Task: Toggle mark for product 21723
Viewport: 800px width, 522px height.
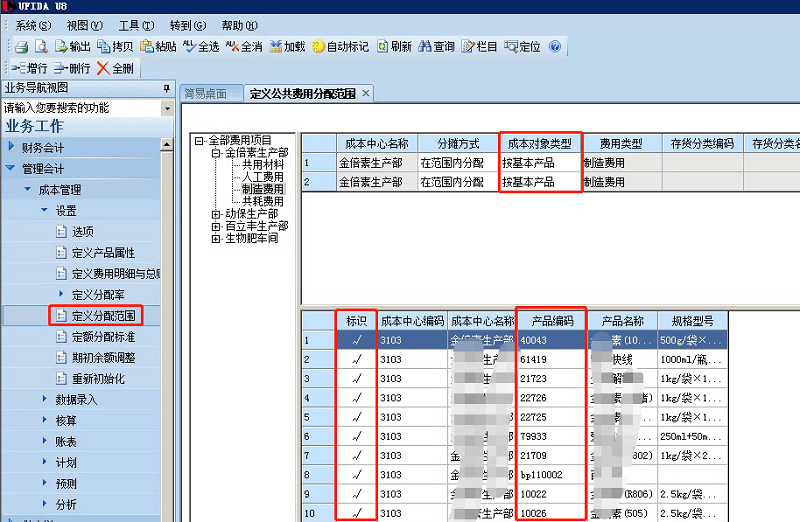Action: pyautogui.click(x=357, y=379)
